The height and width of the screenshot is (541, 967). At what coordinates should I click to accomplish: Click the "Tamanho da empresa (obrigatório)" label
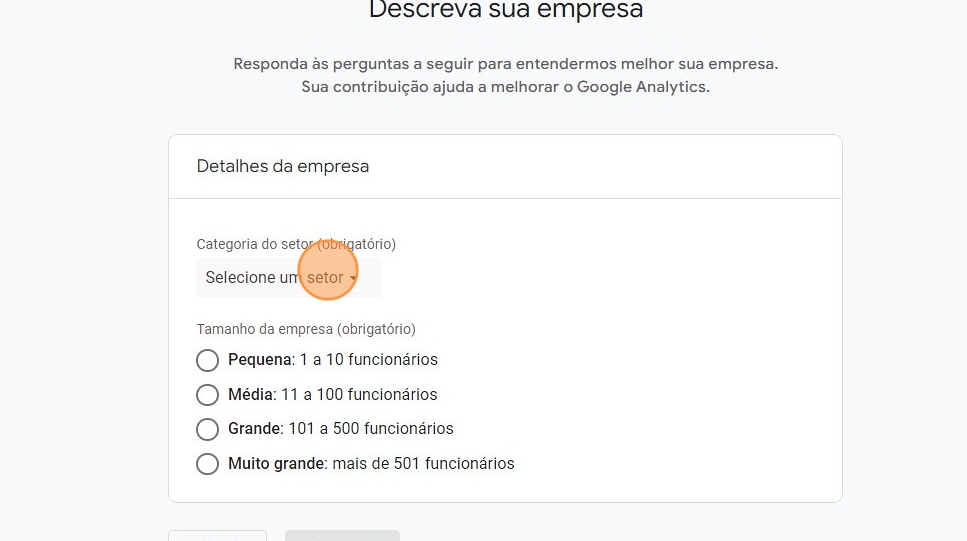pos(306,329)
